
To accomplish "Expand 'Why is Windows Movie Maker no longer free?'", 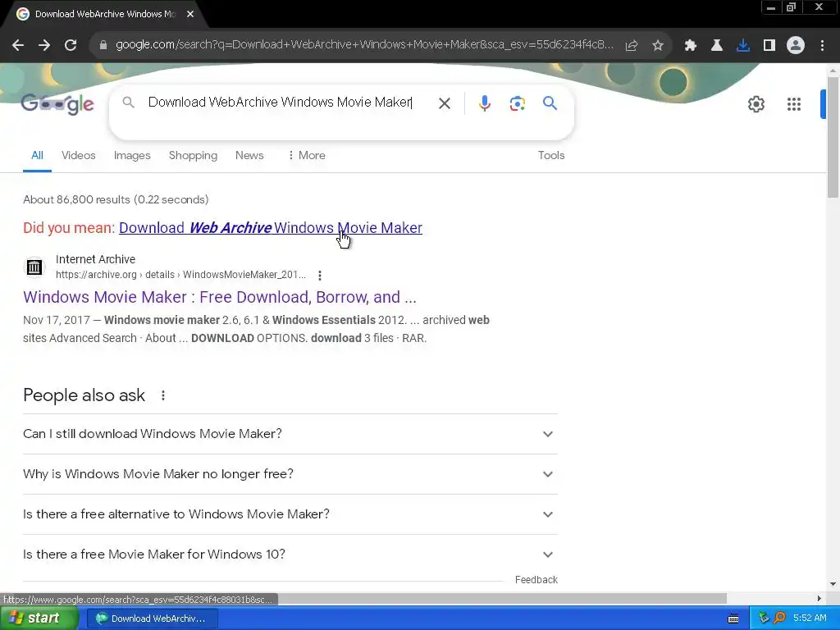I will tap(290, 474).
